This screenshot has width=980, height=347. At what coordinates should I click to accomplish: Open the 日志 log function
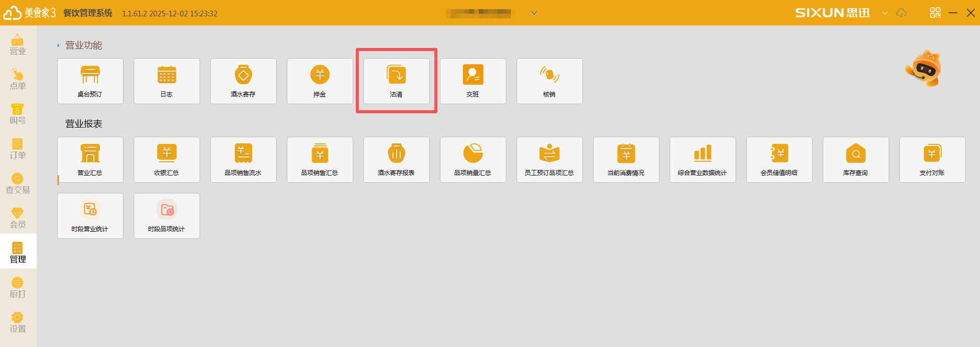[x=167, y=81]
